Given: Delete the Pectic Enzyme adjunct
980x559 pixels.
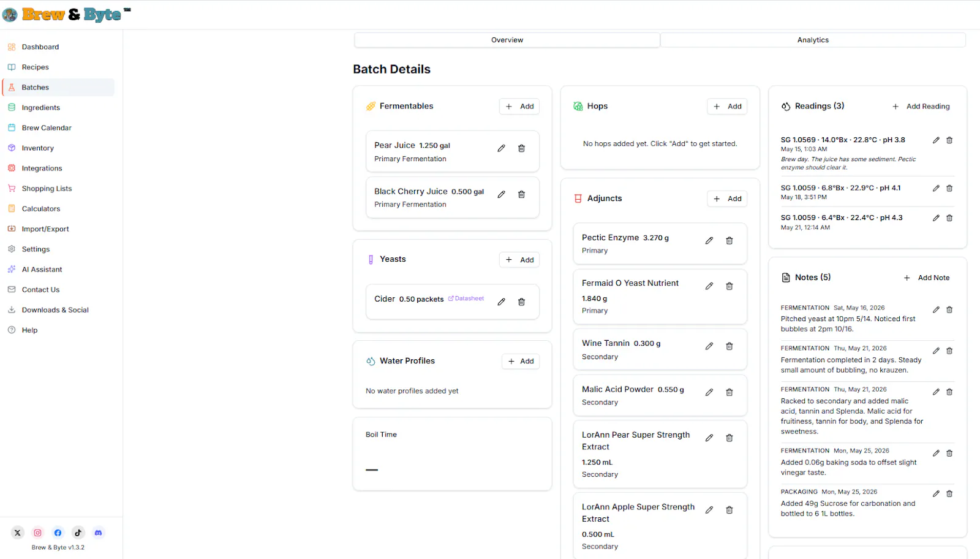Looking at the screenshot, I should point(729,241).
